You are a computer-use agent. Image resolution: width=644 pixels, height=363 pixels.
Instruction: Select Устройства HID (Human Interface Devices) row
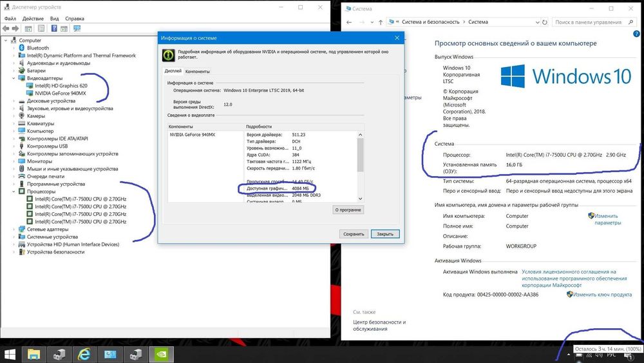pos(73,244)
